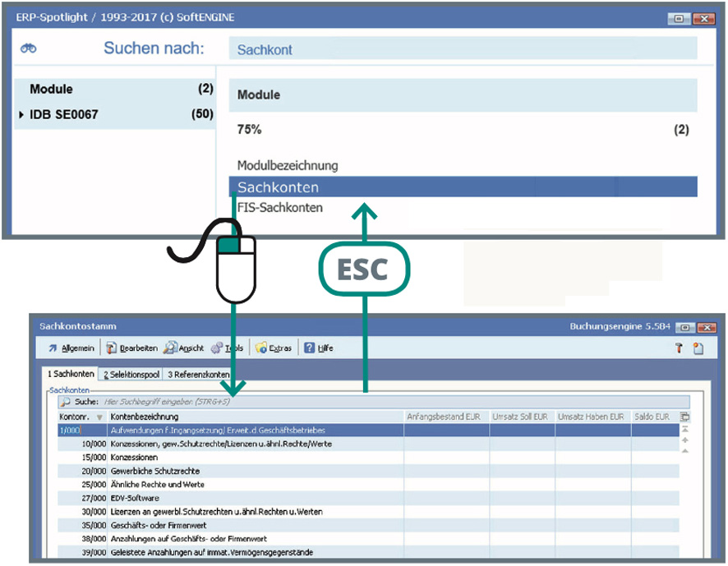The image size is (728, 566).
Task: Select the FIS-Sachkonten search result
Action: point(280,208)
